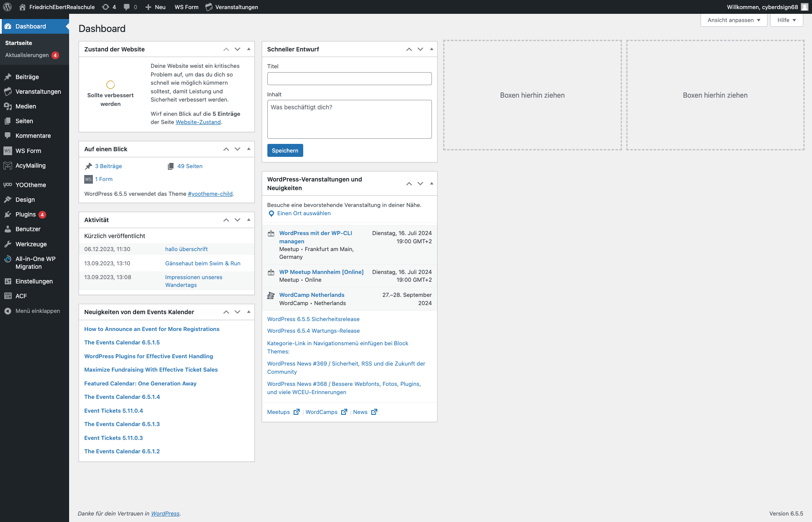812x522 pixels.
Task: Click the Plugins plug icon in sidebar
Action: click(x=8, y=214)
